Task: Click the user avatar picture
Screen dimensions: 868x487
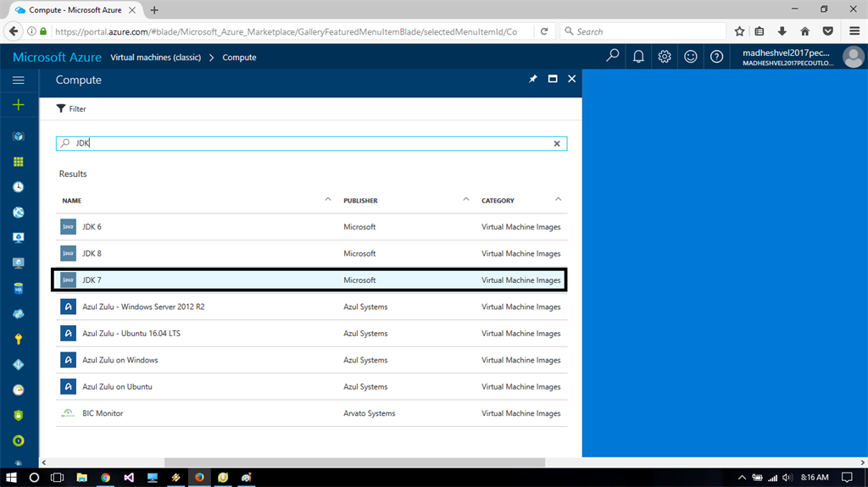Action: coord(853,57)
